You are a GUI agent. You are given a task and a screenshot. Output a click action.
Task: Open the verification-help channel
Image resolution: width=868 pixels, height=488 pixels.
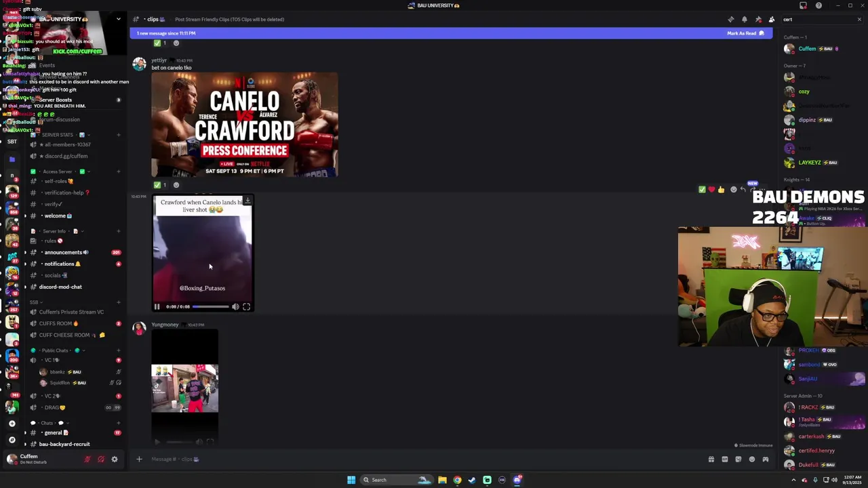(x=75, y=192)
